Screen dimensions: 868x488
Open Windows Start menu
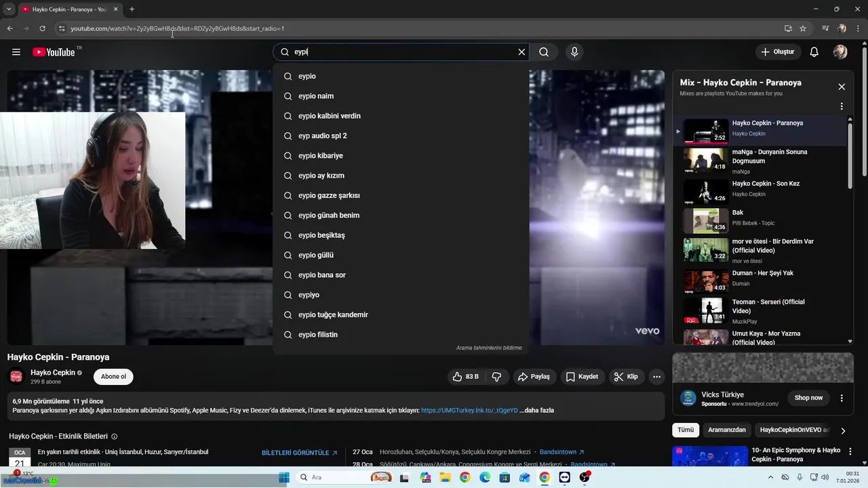tap(284, 477)
